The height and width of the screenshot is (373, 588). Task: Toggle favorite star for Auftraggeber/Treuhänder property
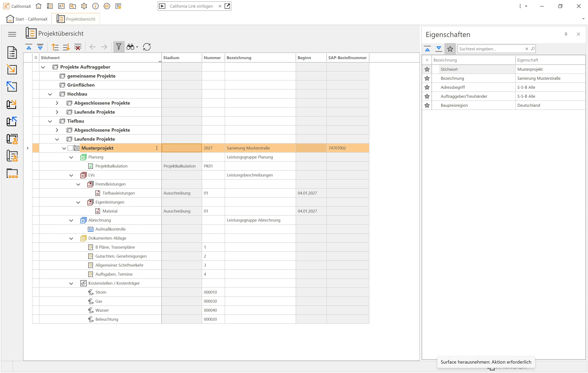click(427, 96)
